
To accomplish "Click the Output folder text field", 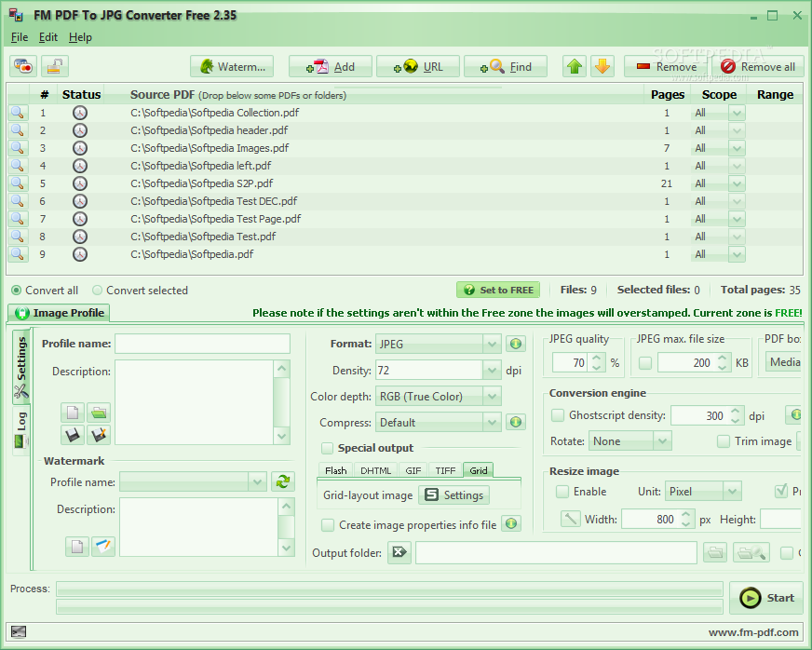I will (556, 552).
